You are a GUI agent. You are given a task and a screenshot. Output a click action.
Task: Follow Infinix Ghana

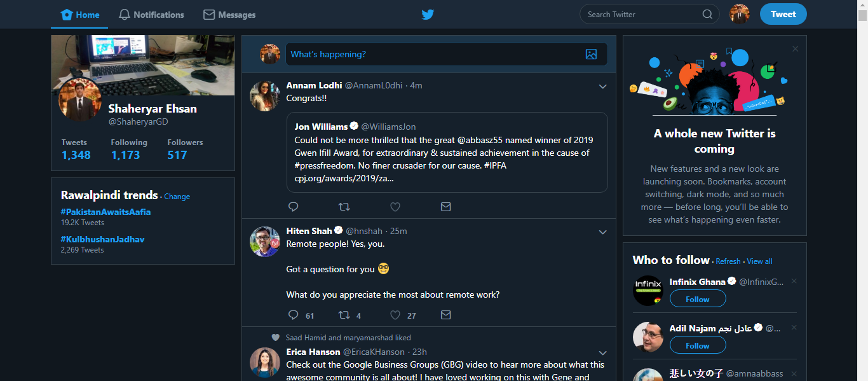(x=697, y=299)
